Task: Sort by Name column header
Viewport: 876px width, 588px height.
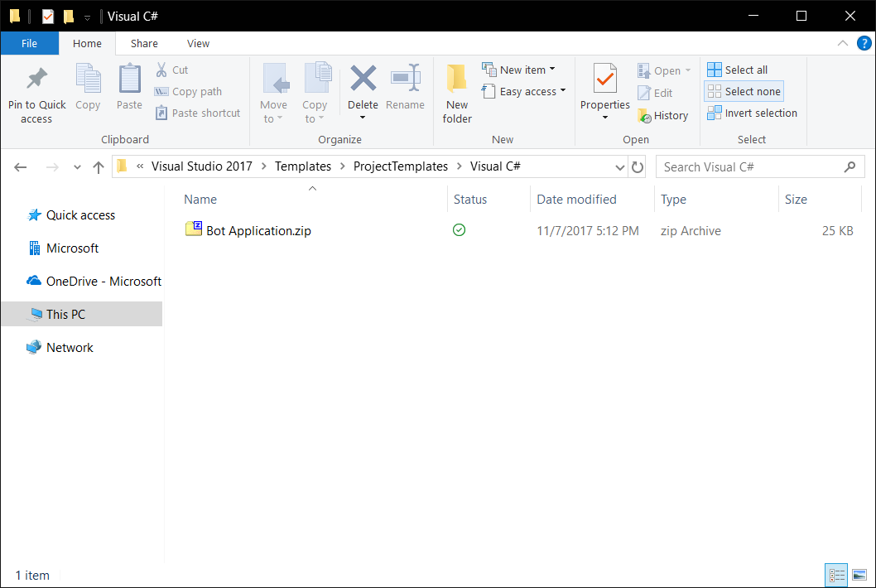Action: coord(200,200)
